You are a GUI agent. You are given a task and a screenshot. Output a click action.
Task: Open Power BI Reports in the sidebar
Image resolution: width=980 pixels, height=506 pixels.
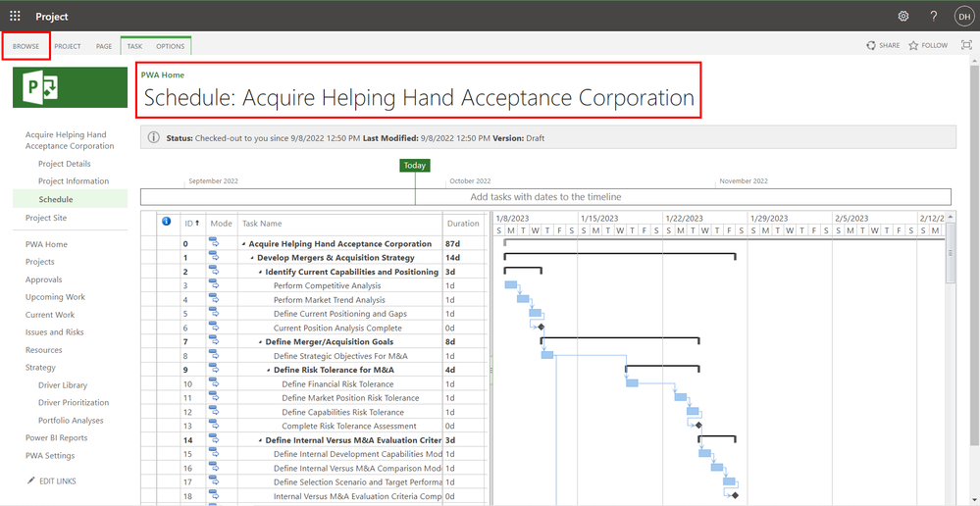coord(56,438)
